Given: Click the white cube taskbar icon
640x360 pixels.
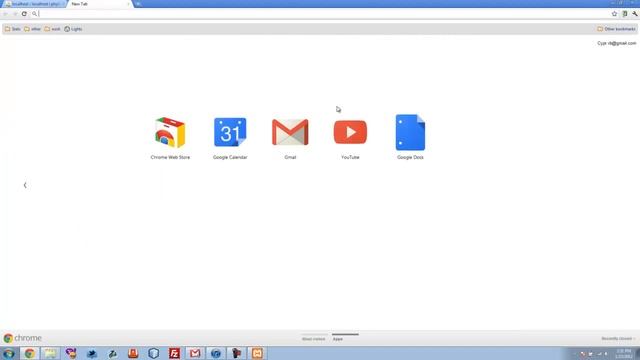Looking at the screenshot, I should click(x=153, y=353).
